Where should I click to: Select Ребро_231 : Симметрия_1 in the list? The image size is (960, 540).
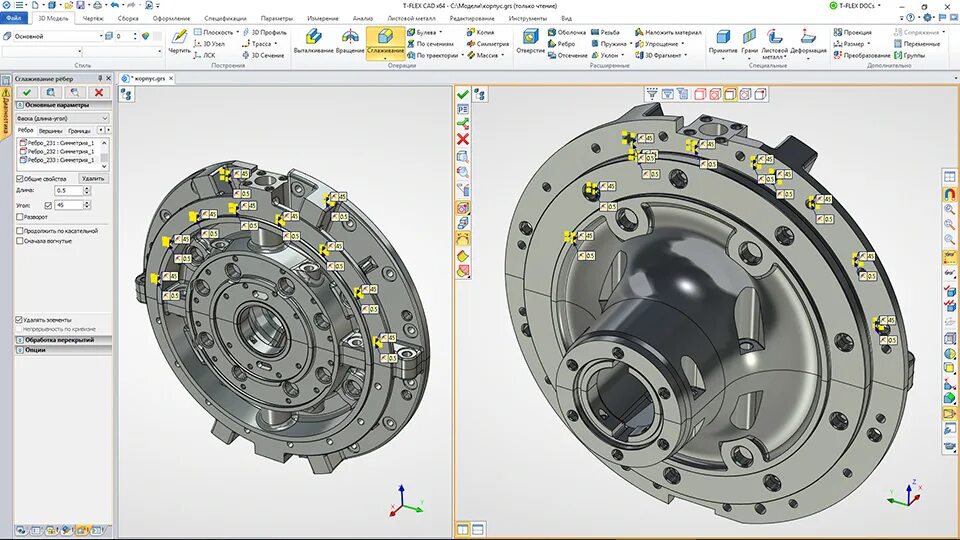pos(60,143)
